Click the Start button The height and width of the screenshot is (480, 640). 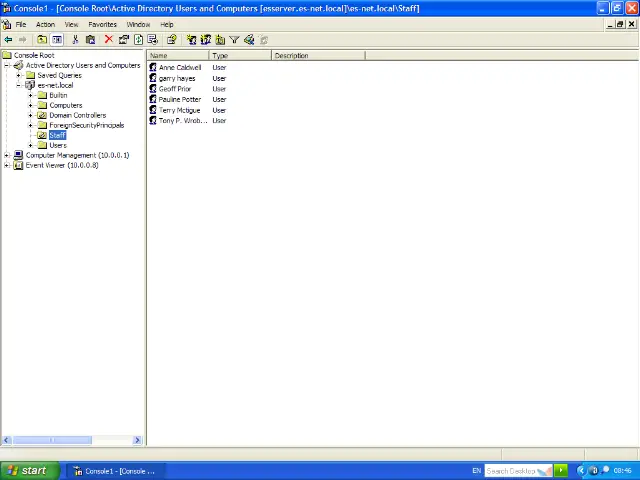(x=28, y=470)
